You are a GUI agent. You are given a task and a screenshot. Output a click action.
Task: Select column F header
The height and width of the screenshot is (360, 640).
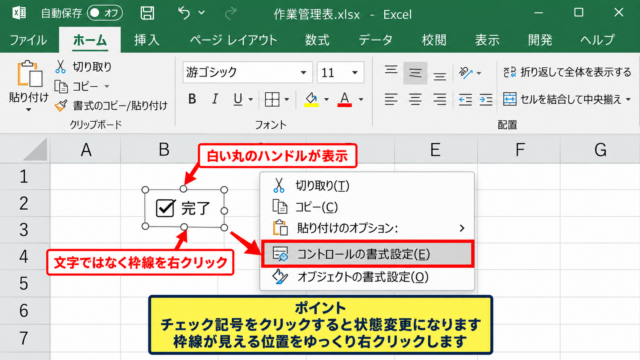pos(519,150)
